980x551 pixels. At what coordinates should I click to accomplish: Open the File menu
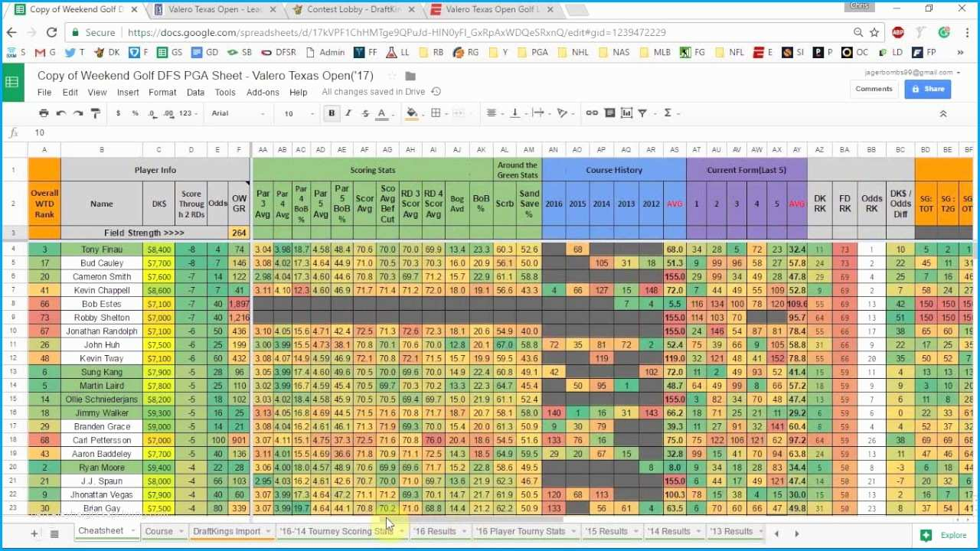(x=44, y=93)
